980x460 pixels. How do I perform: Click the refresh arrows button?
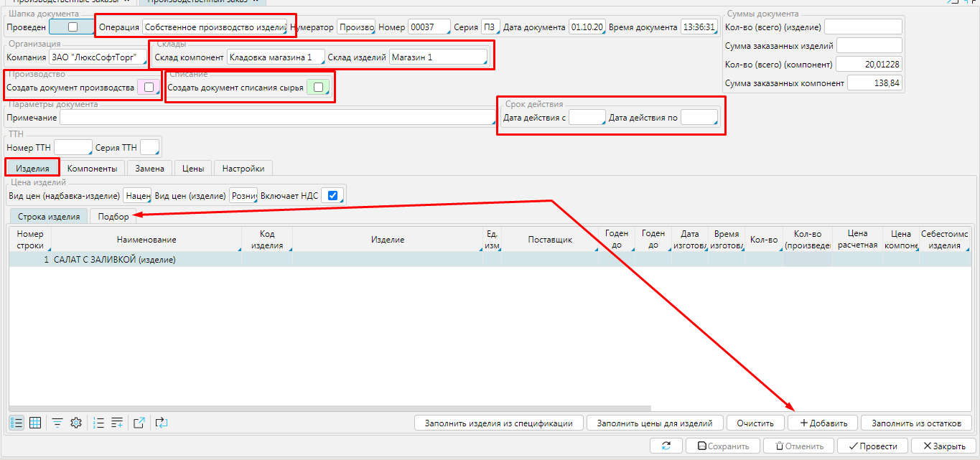point(666,446)
